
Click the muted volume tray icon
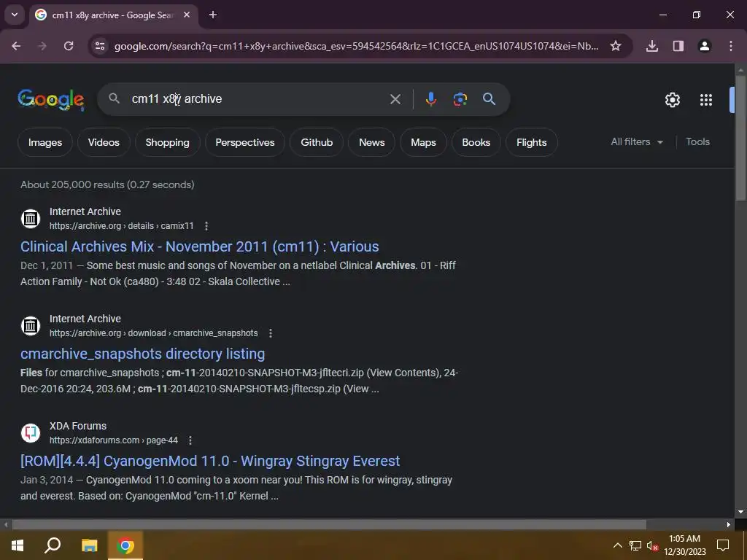click(652, 545)
